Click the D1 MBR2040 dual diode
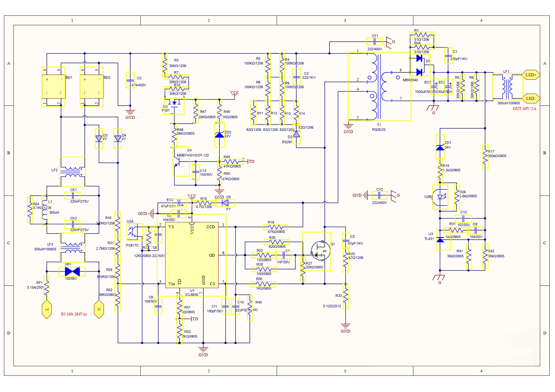 pos(420,65)
